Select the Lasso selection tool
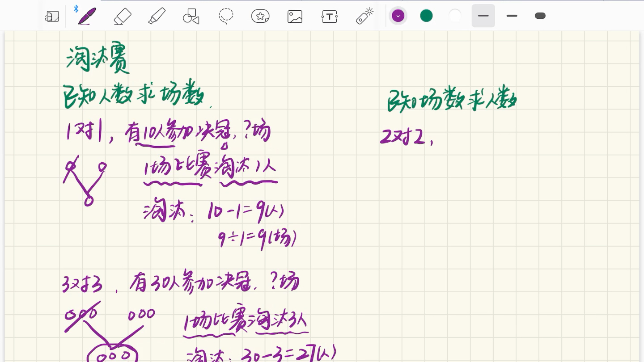The height and width of the screenshot is (362, 644). click(226, 17)
